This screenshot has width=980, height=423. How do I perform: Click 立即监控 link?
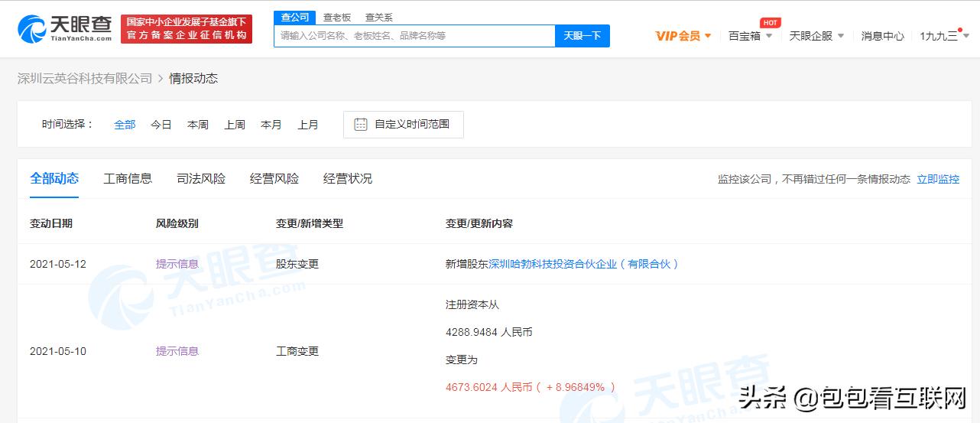click(938, 179)
